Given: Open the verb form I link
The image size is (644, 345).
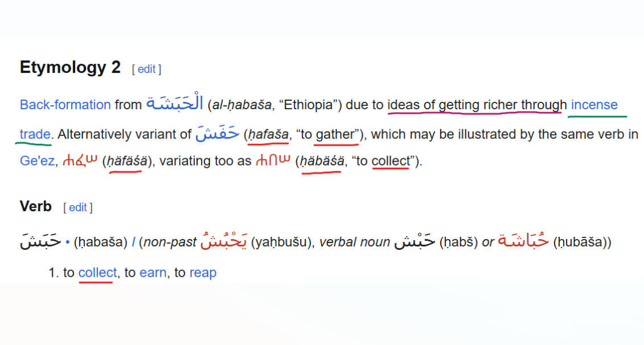Looking at the screenshot, I should click(x=133, y=243).
